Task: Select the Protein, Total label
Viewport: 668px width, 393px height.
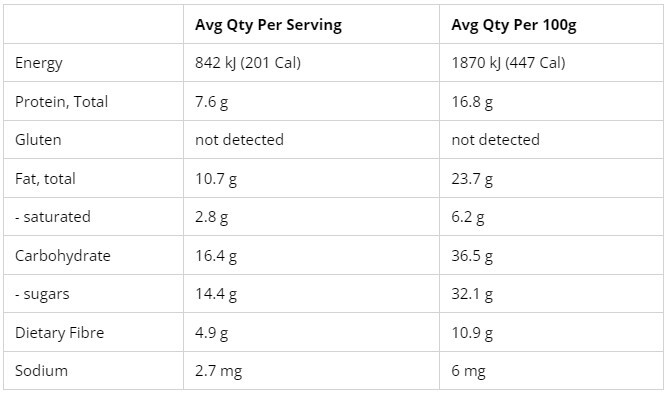Action: click(x=61, y=102)
